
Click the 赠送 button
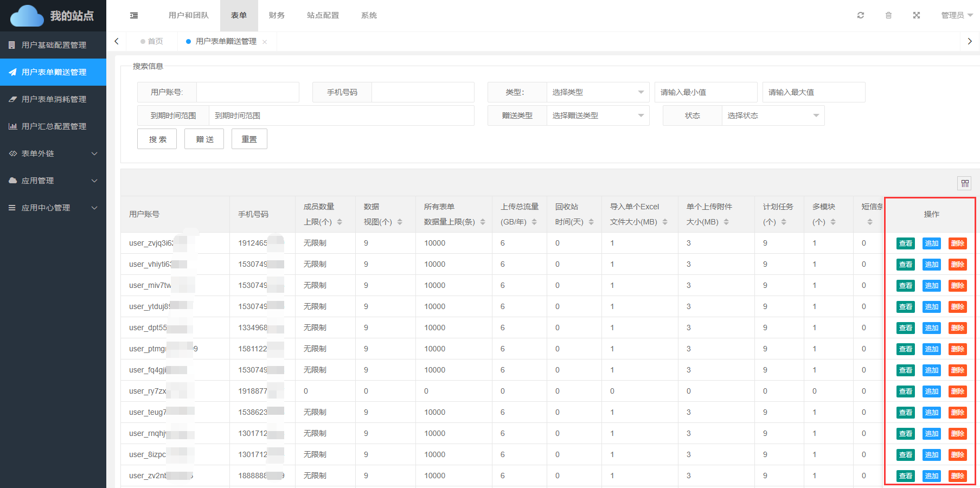click(204, 139)
